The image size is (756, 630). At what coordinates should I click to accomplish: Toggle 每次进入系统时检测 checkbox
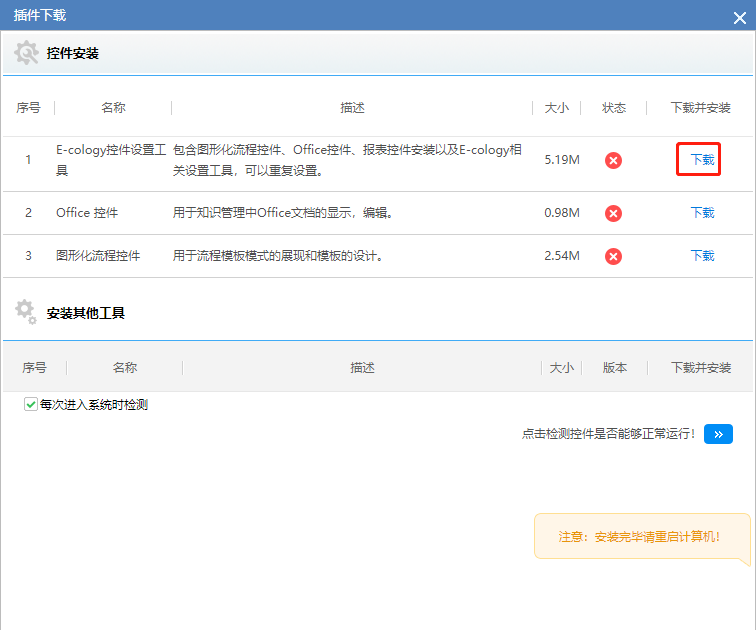30,404
